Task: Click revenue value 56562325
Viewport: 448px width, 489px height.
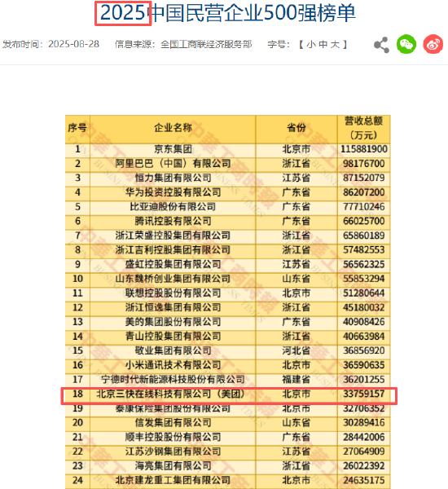Action: (x=364, y=264)
